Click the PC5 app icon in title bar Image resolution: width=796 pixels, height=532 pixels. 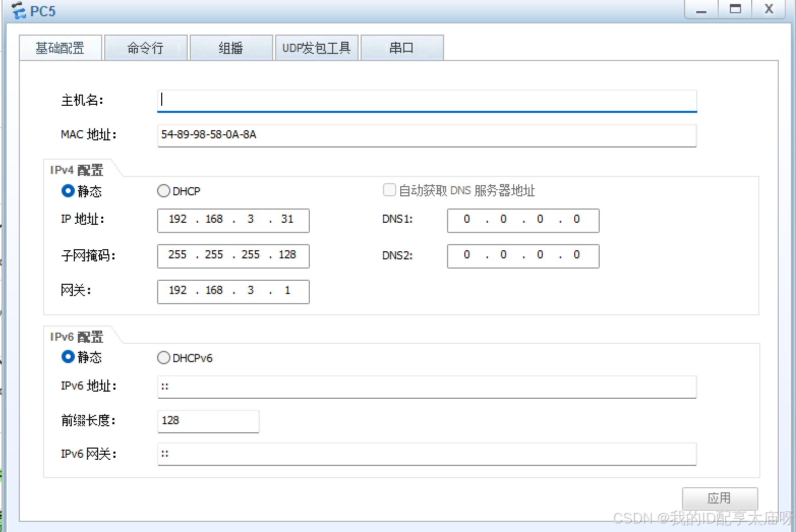coord(19,10)
